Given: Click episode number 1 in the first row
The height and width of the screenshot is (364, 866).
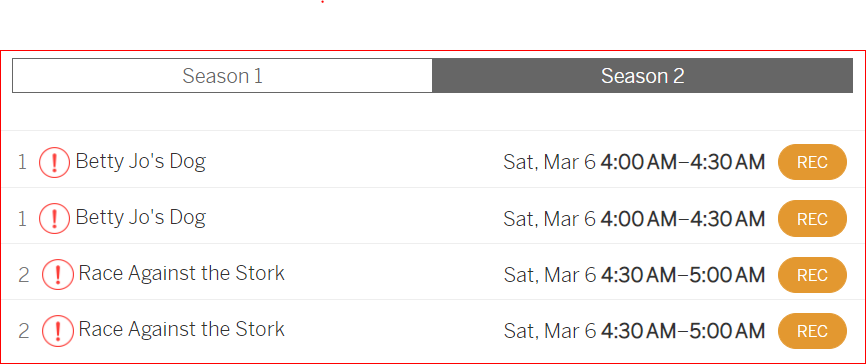Looking at the screenshot, I should pyautogui.click(x=22, y=162).
